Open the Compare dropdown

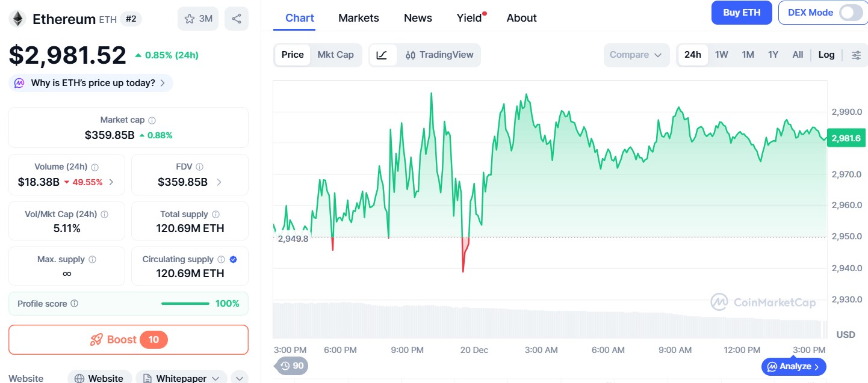click(636, 55)
